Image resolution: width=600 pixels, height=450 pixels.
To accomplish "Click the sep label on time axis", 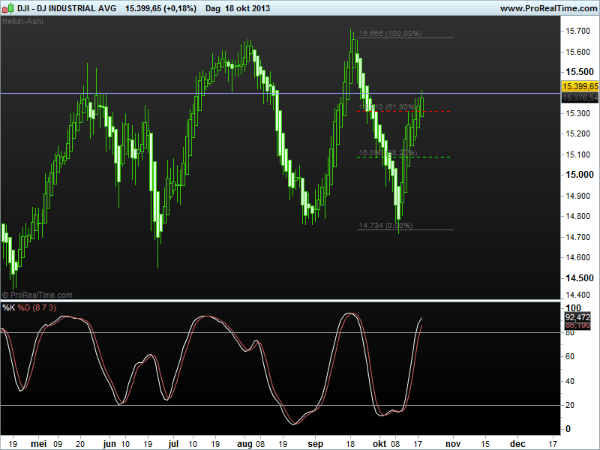I will [x=315, y=444].
